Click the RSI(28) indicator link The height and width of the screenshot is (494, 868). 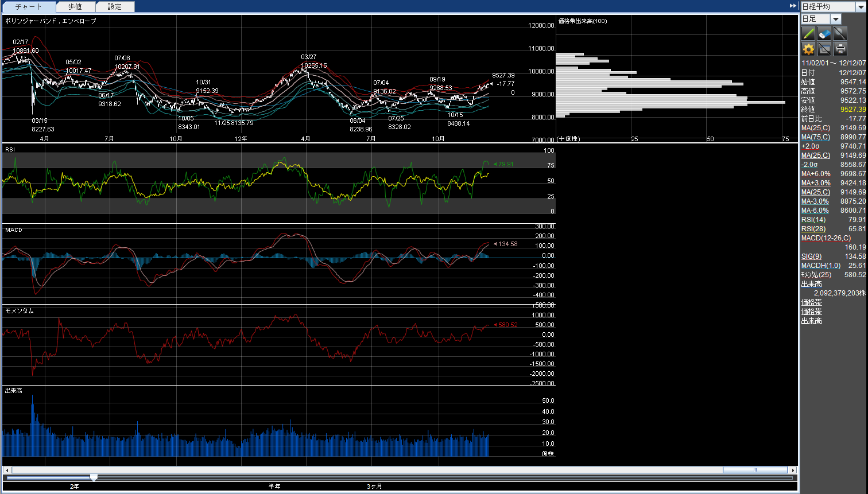pos(813,229)
